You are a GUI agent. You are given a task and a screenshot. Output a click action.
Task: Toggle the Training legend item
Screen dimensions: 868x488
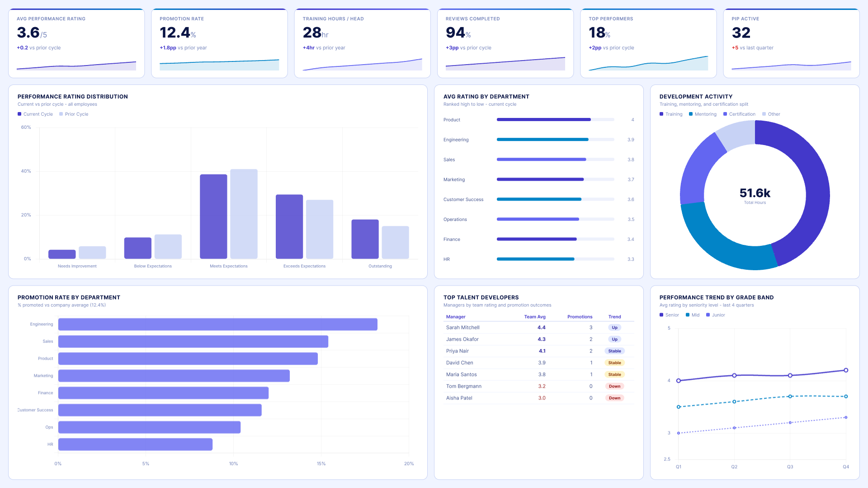(x=671, y=114)
